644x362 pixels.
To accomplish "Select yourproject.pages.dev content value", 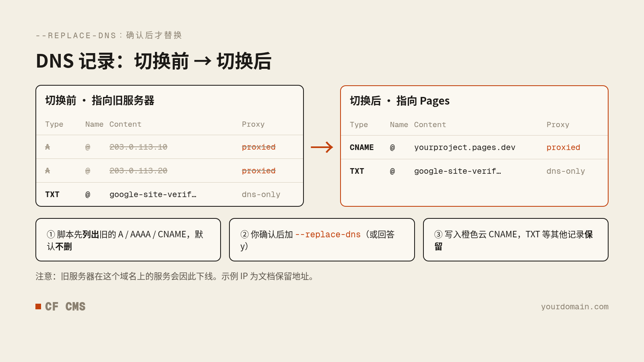I will coord(465,148).
